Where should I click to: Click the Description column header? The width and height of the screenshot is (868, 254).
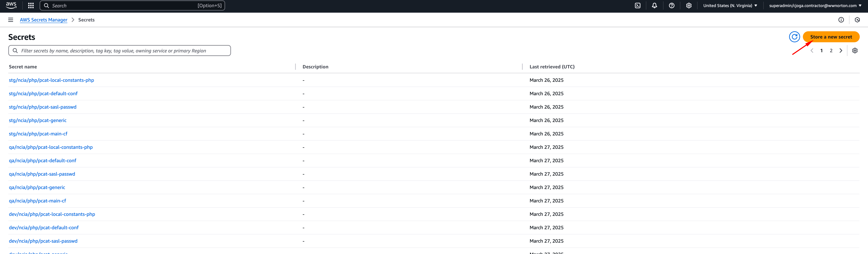click(315, 67)
